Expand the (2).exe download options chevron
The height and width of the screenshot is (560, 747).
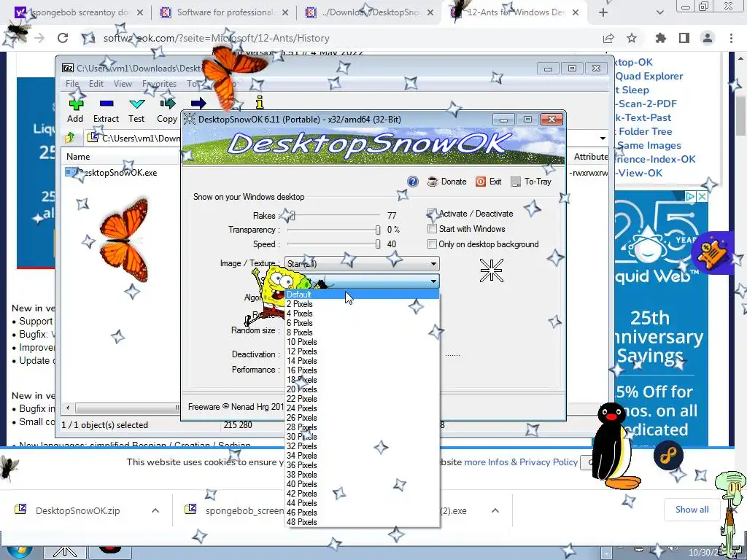tap(495, 510)
